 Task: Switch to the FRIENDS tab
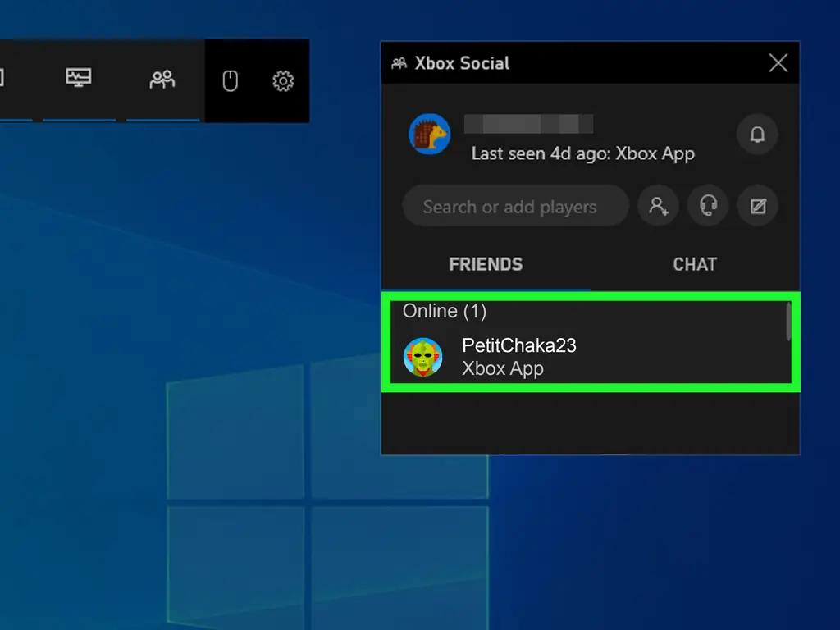[486, 264]
